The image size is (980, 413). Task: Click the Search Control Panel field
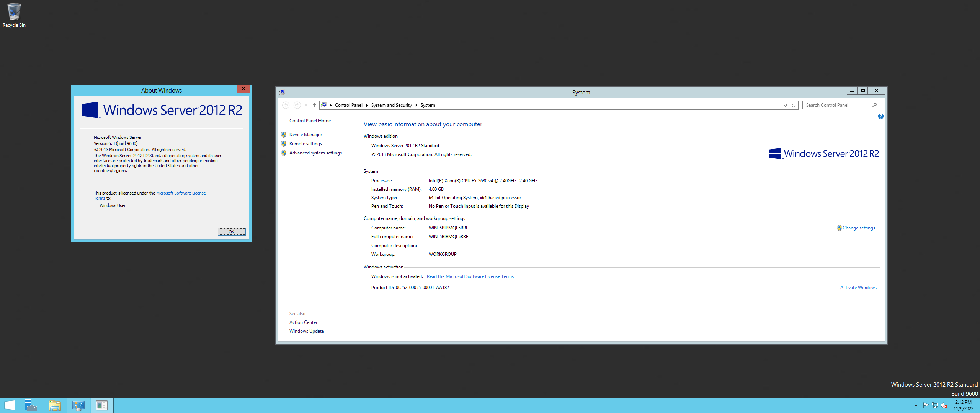(x=837, y=105)
